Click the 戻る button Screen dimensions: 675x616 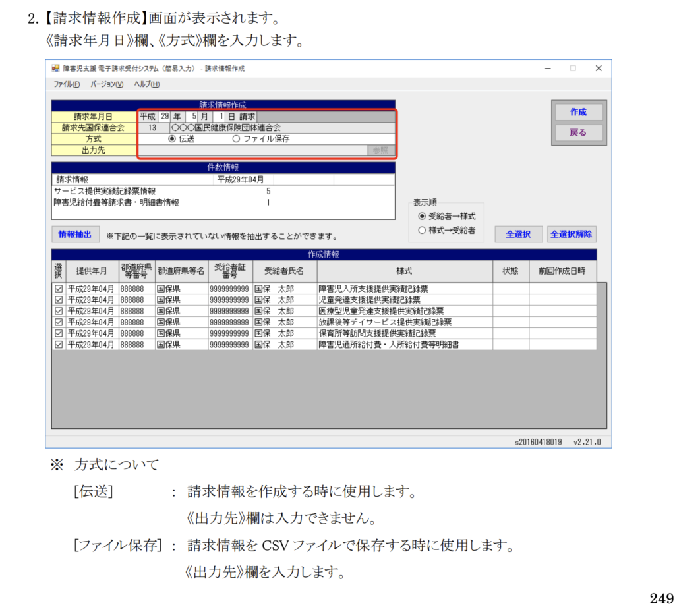coord(578,132)
